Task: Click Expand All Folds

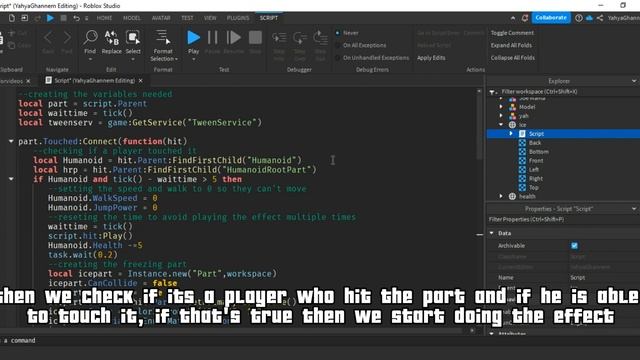Action: (x=511, y=45)
